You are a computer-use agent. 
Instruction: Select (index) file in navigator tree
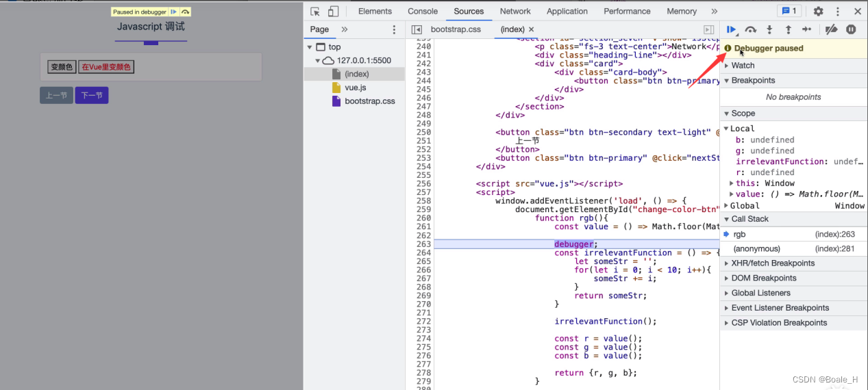(x=354, y=74)
